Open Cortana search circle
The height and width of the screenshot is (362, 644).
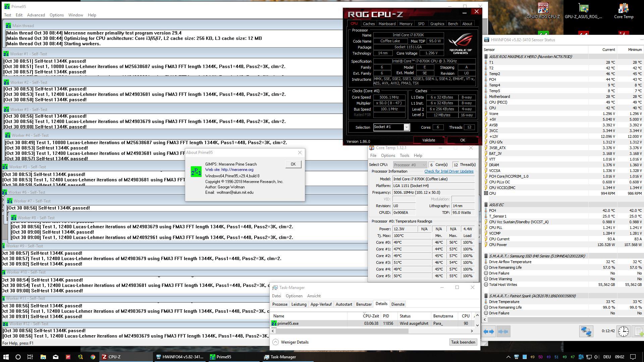coord(18,357)
